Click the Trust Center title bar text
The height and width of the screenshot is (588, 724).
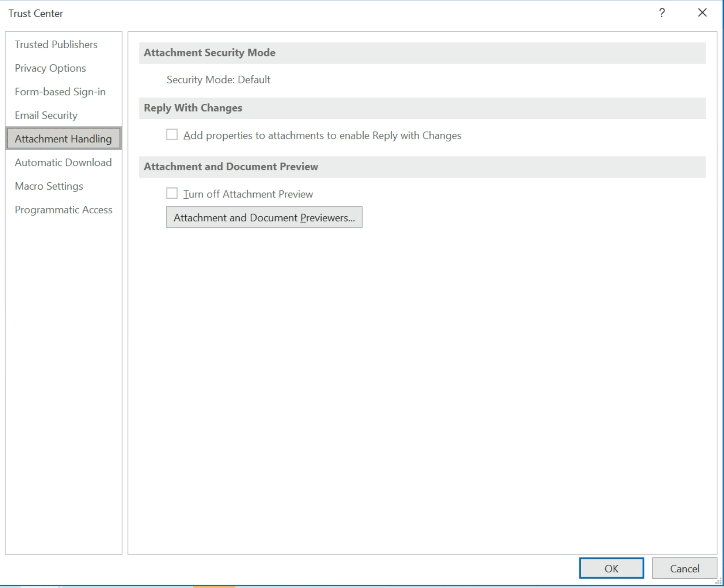pos(36,13)
